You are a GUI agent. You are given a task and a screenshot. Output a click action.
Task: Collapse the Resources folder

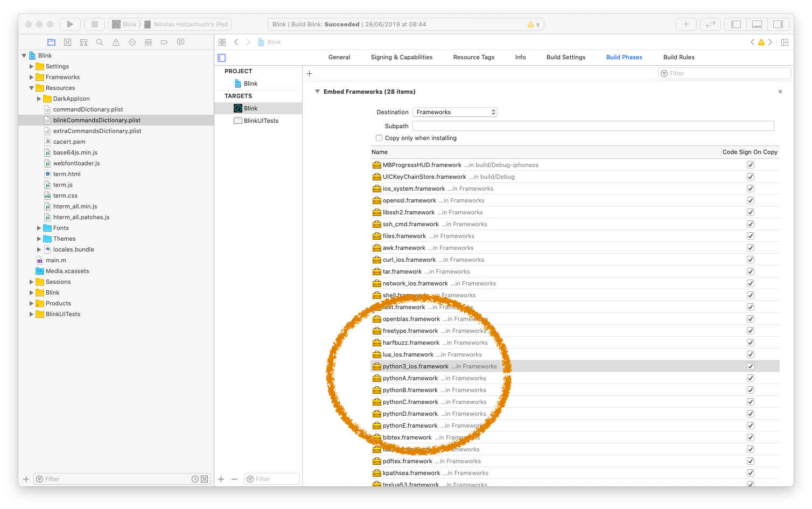tap(31, 88)
